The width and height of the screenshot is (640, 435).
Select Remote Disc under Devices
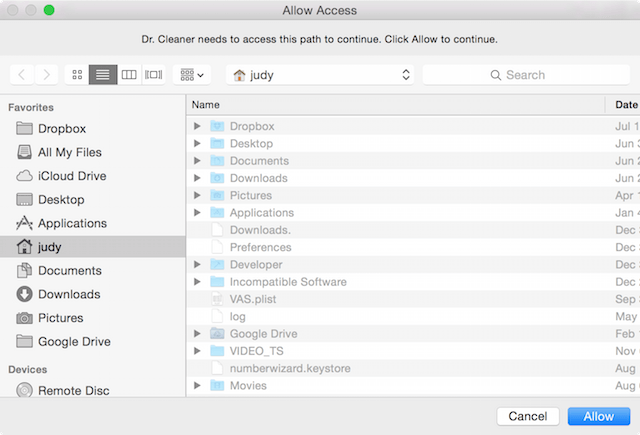point(93,390)
